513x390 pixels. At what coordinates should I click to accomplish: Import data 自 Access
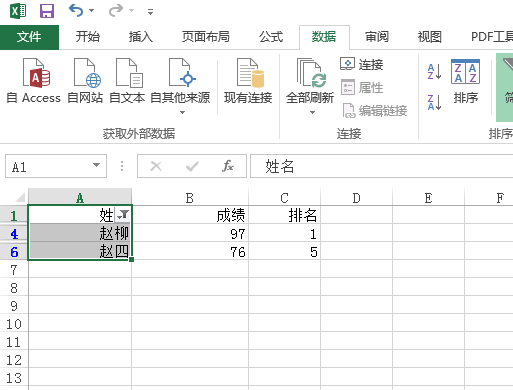(34, 80)
